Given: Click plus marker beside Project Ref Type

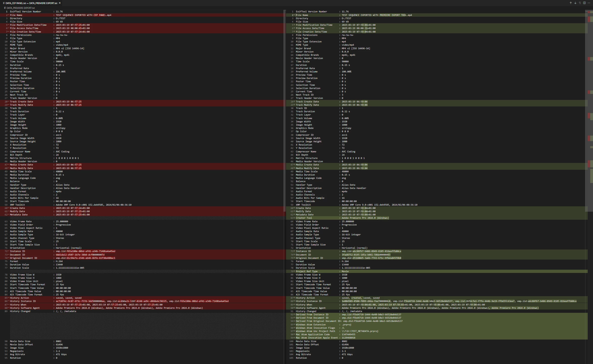Looking at the screenshot, I should [294, 271].
